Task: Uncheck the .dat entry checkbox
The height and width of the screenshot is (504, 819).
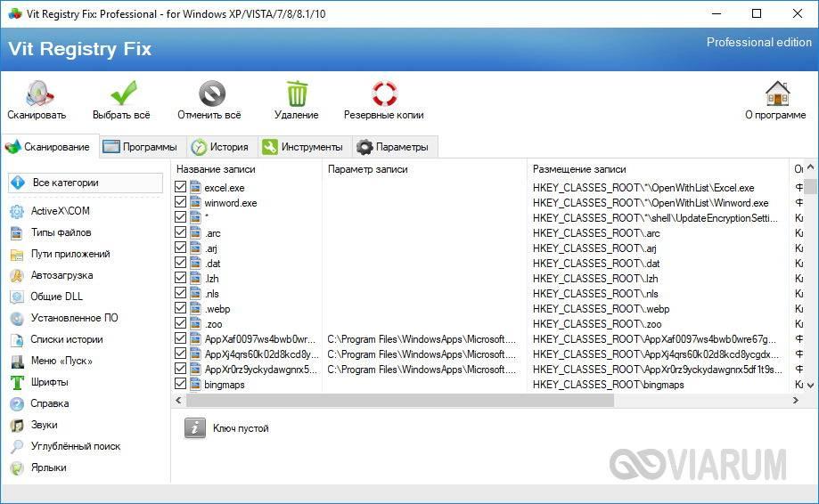Action: [181, 263]
